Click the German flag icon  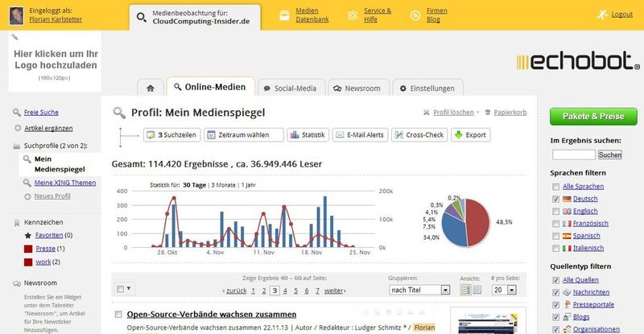pyautogui.click(x=567, y=199)
